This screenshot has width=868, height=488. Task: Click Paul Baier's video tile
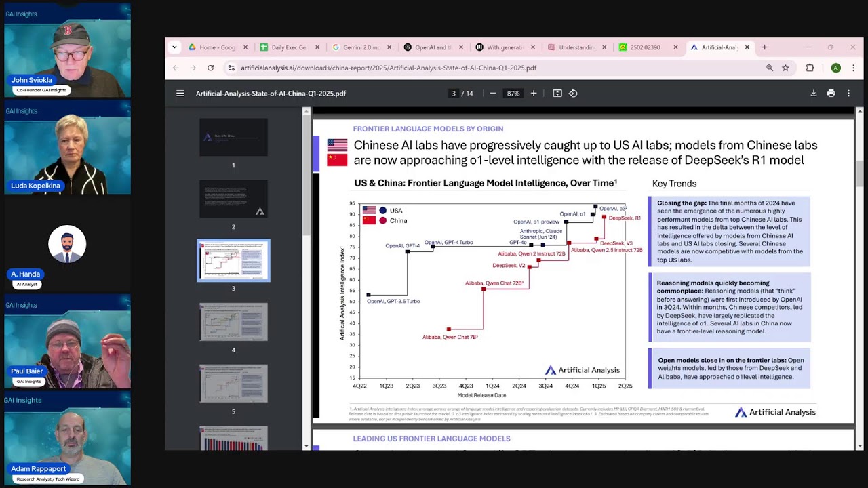tap(67, 342)
